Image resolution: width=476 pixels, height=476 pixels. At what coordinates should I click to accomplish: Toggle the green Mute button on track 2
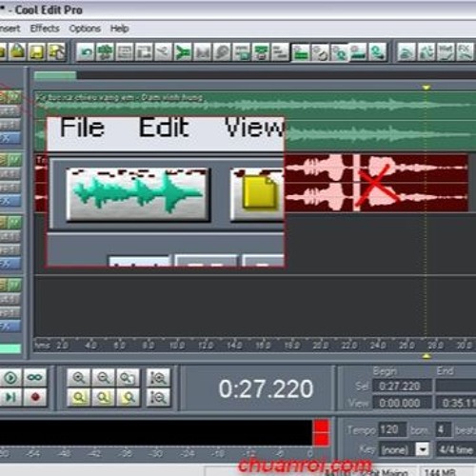click(15, 160)
